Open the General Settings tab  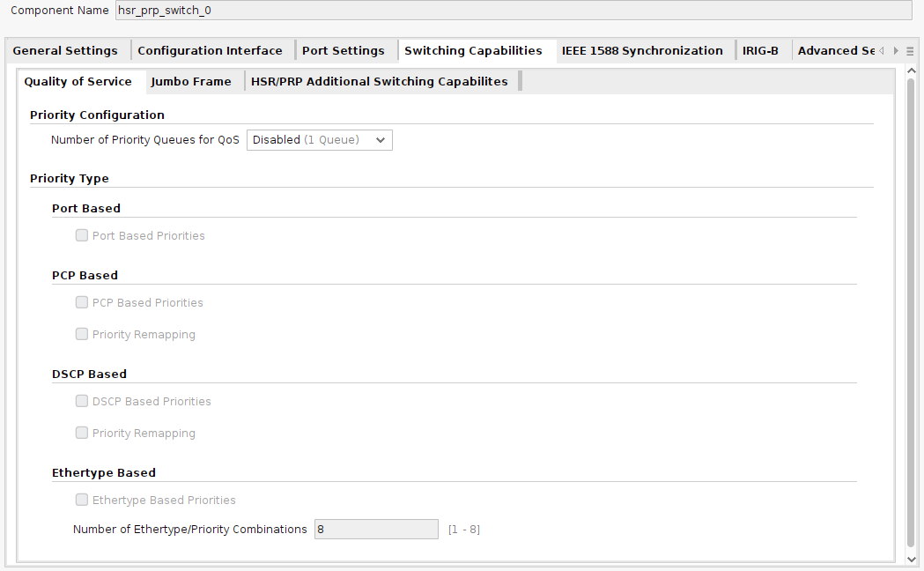point(65,51)
